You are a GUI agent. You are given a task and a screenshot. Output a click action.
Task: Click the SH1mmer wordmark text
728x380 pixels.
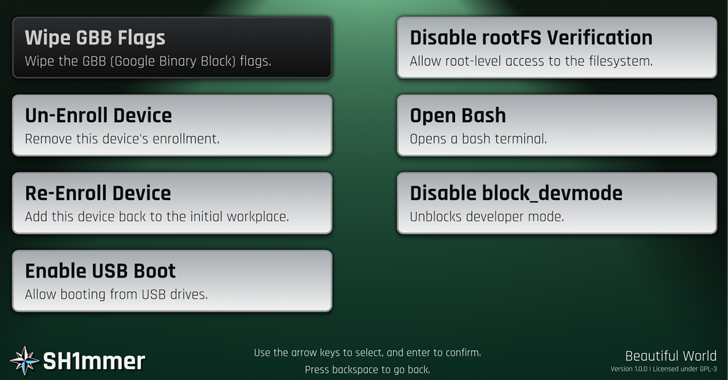(94, 361)
